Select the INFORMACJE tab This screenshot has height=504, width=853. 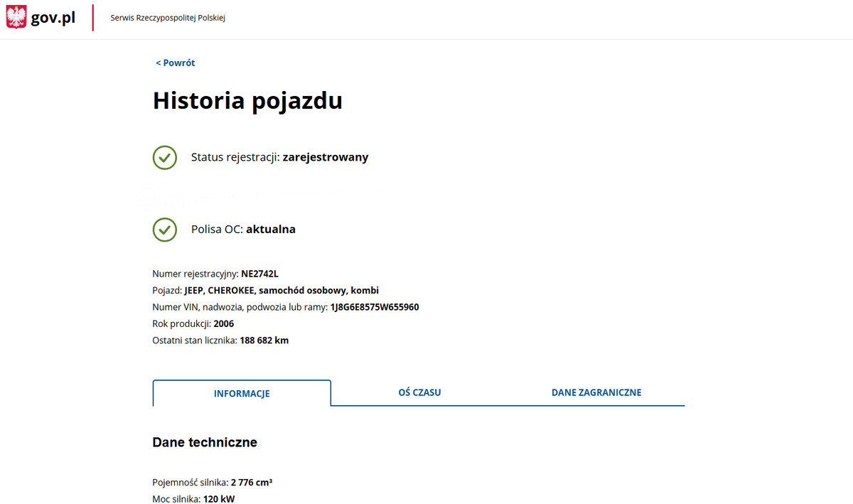(242, 393)
